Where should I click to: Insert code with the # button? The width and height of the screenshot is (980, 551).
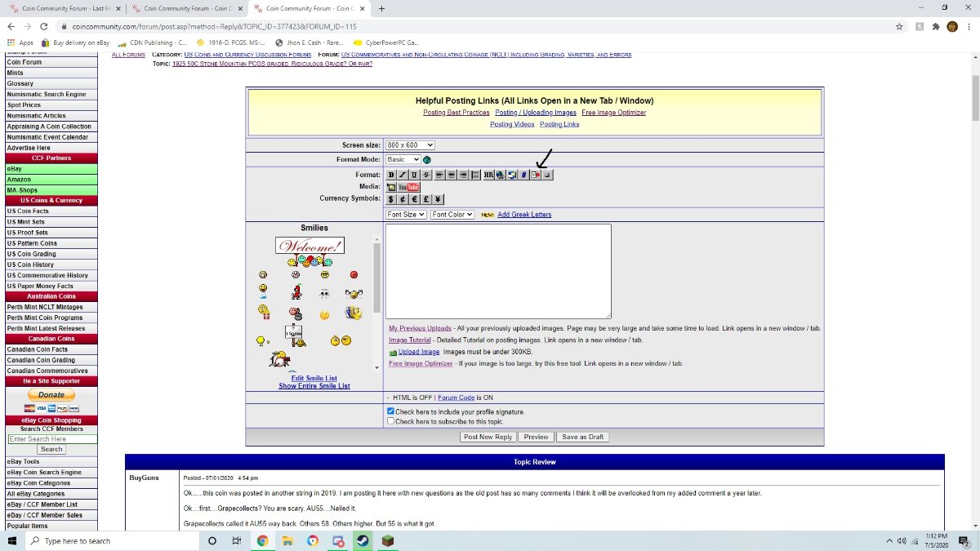[524, 175]
